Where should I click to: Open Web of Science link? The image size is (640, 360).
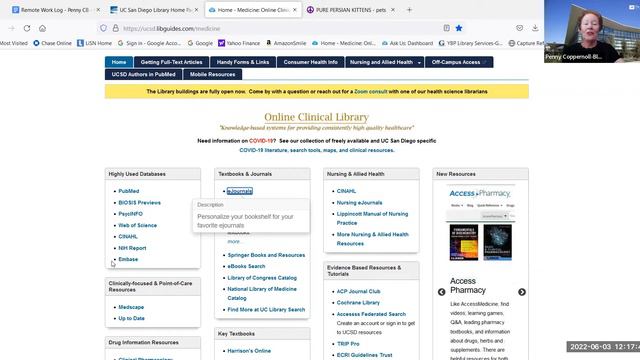pyautogui.click(x=138, y=225)
